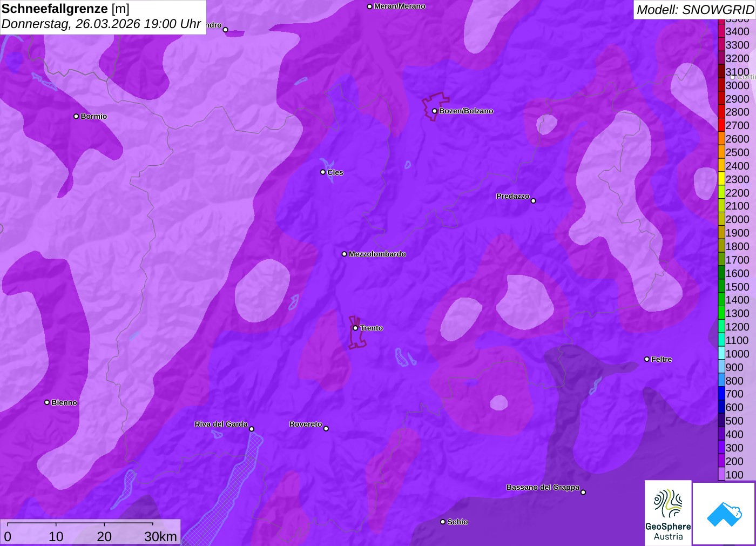The image size is (756, 546).
Task: Select the 700 blue legend swatch
Action: pyautogui.click(x=721, y=394)
